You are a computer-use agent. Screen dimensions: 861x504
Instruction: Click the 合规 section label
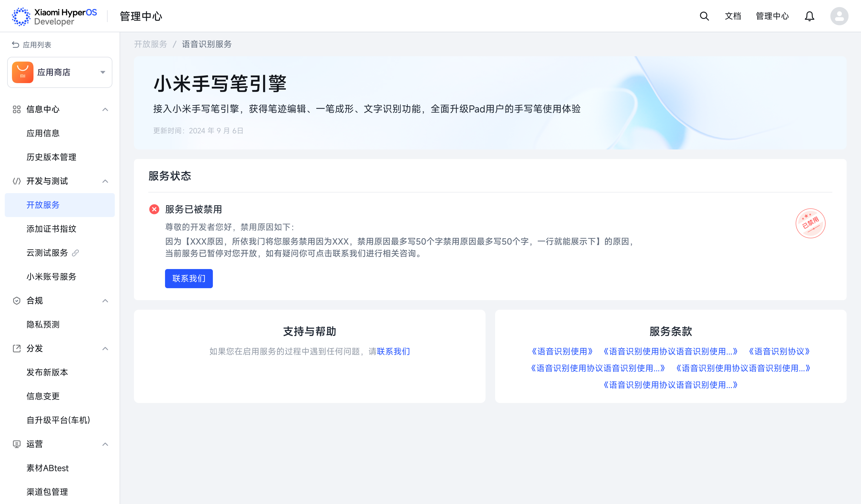point(34,301)
